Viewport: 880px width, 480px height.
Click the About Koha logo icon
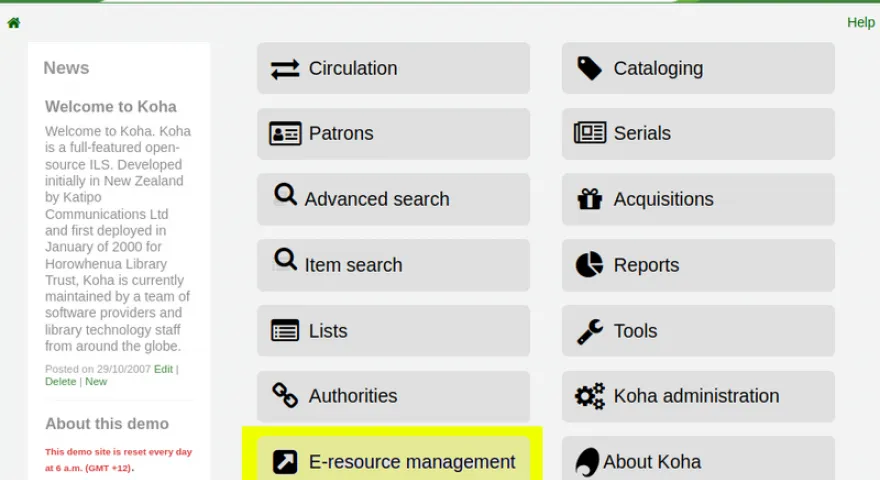(x=588, y=463)
